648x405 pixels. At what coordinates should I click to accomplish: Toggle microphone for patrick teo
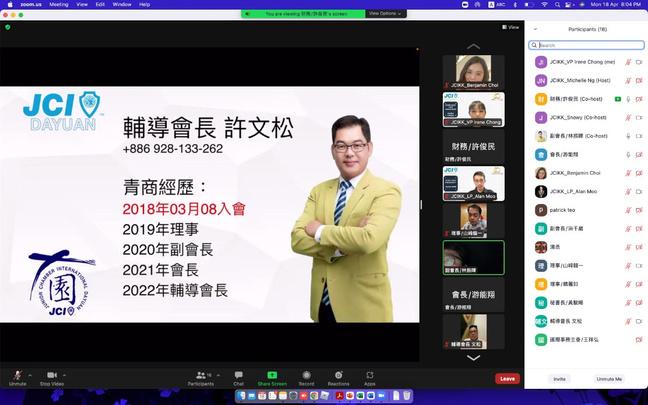[628, 210]
